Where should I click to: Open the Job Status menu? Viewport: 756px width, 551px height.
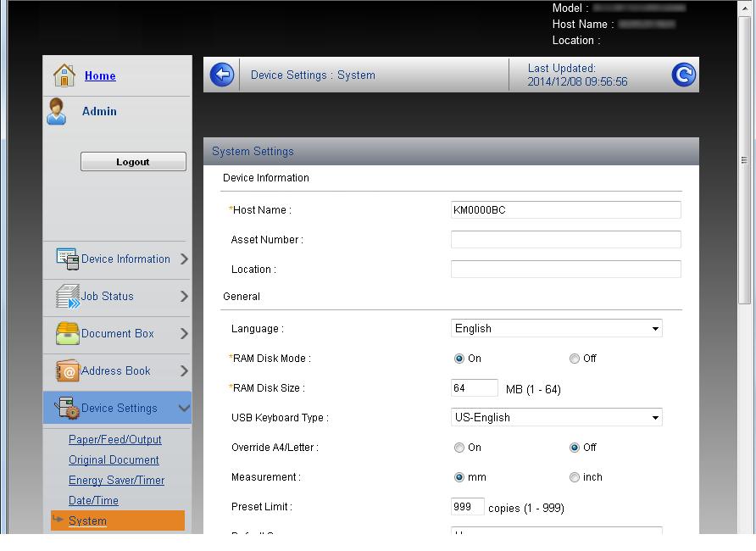(117, 297)
